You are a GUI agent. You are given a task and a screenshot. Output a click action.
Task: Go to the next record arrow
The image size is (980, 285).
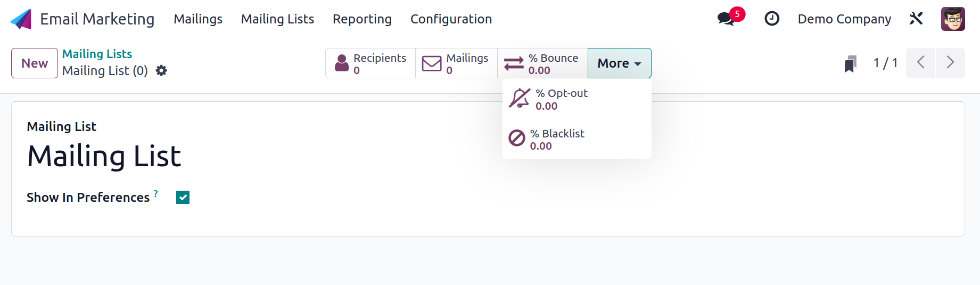tap(951, 63)
